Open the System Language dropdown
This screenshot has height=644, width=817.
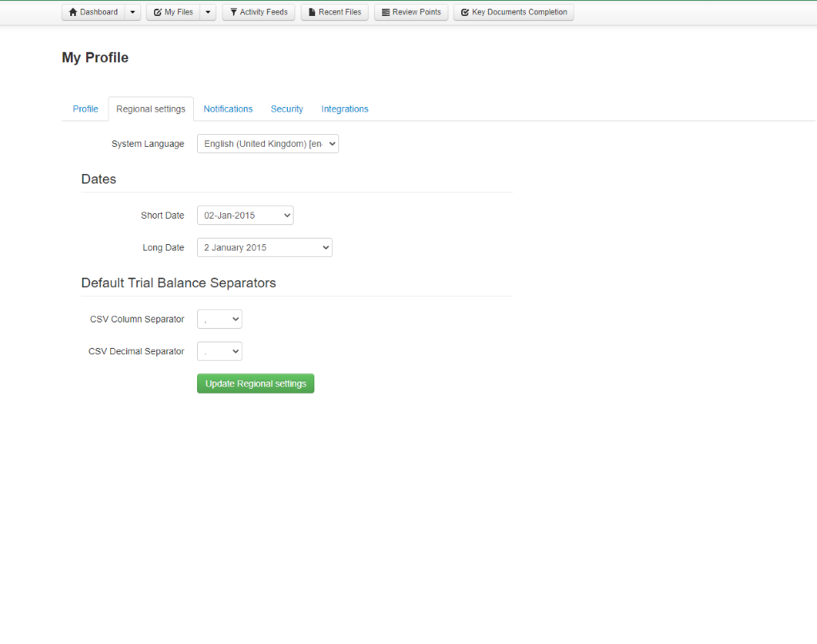tap(268, 144)
